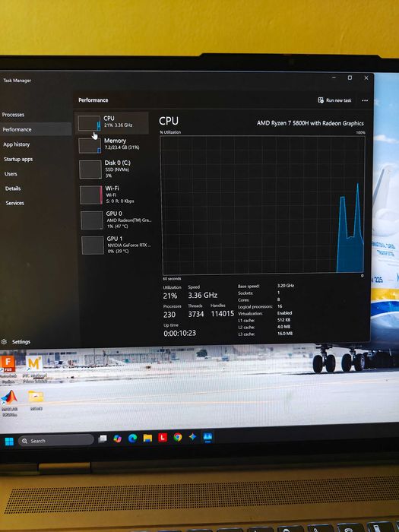Click the Settings gear icon
The width and height of the screenshot is (399, 532).
coord(4,342)
